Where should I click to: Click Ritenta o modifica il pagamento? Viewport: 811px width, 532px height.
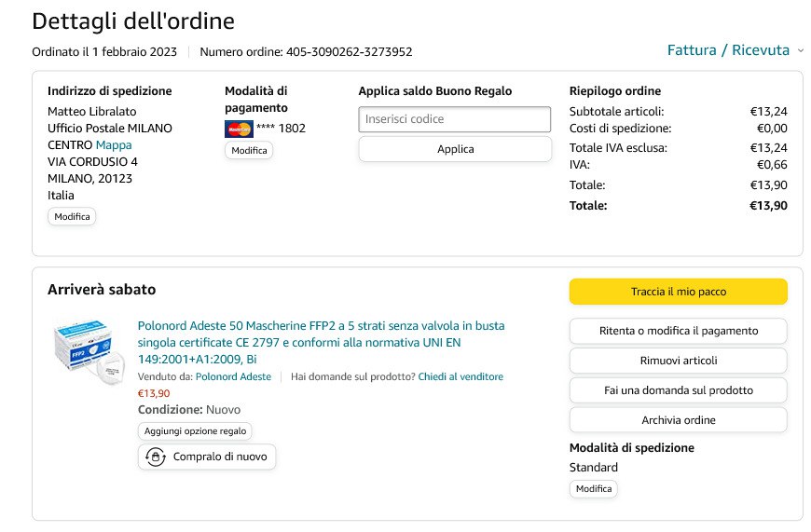pyautogui.click(x=678, y=331)
